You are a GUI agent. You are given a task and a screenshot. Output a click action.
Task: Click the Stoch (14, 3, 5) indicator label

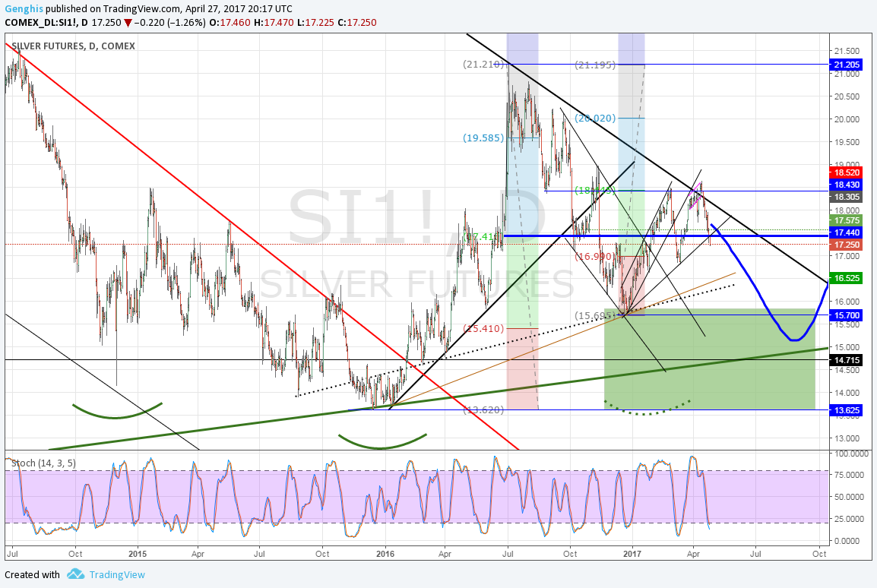pos(43,463)
